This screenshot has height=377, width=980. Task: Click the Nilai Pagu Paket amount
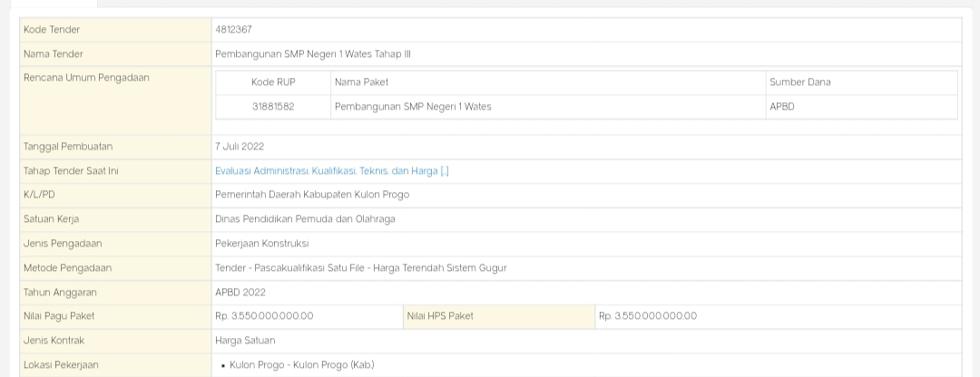[264, 316]
